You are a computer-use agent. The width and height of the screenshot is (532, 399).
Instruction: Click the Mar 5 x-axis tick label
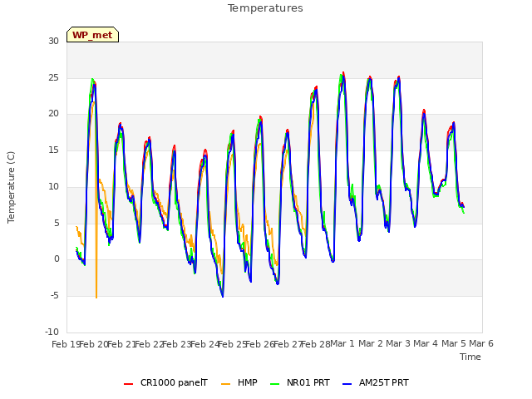(x=454, y=344)
